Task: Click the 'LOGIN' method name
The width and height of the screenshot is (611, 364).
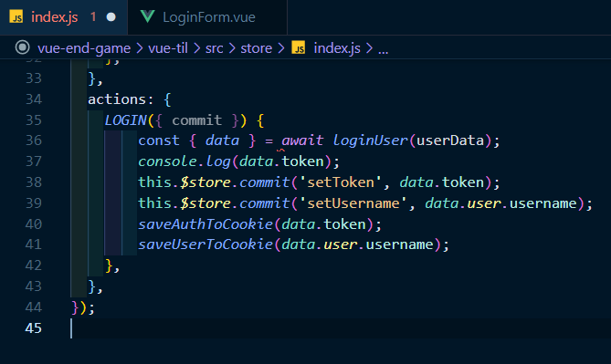Action: coord(125,120)
